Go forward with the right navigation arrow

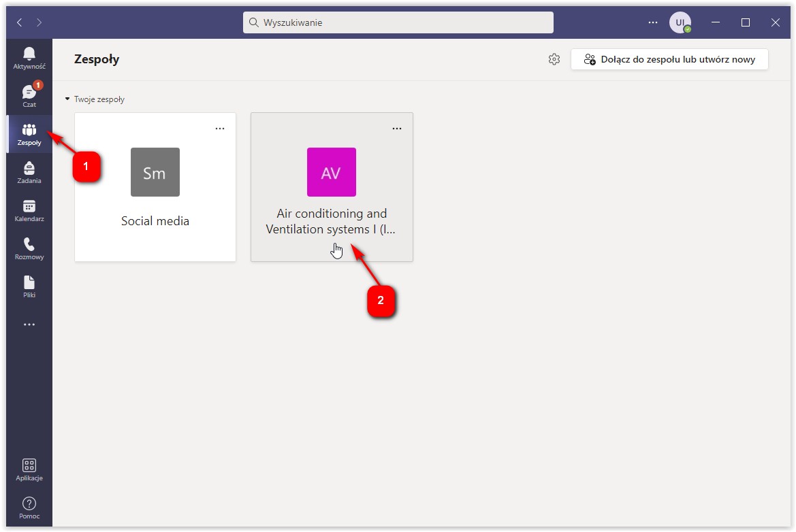tap(39, 22)
